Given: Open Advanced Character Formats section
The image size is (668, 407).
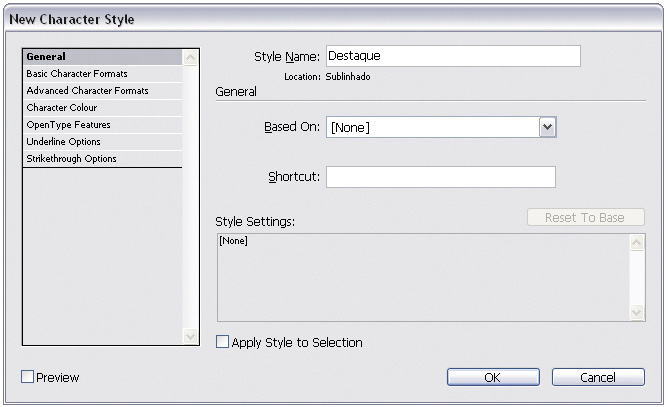Looking at the screenshot, I should [x=102, y=91].
